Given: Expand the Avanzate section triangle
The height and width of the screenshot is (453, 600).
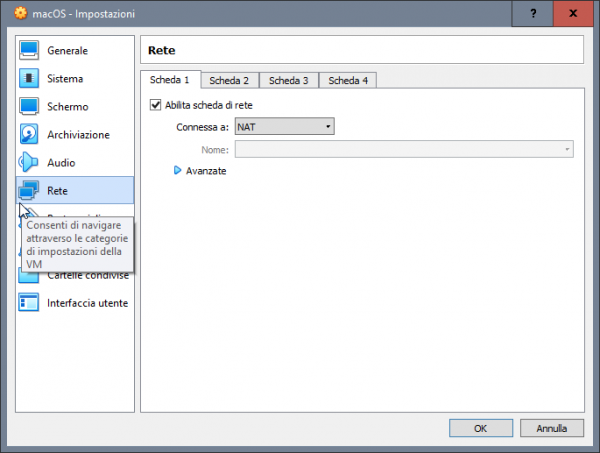Looking at the screenshot, I should tap(177, 170).
